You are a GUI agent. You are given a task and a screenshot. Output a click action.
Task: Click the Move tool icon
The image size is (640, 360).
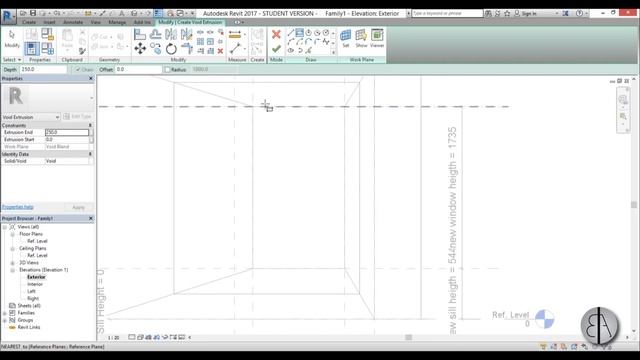[x=140, y=49]
